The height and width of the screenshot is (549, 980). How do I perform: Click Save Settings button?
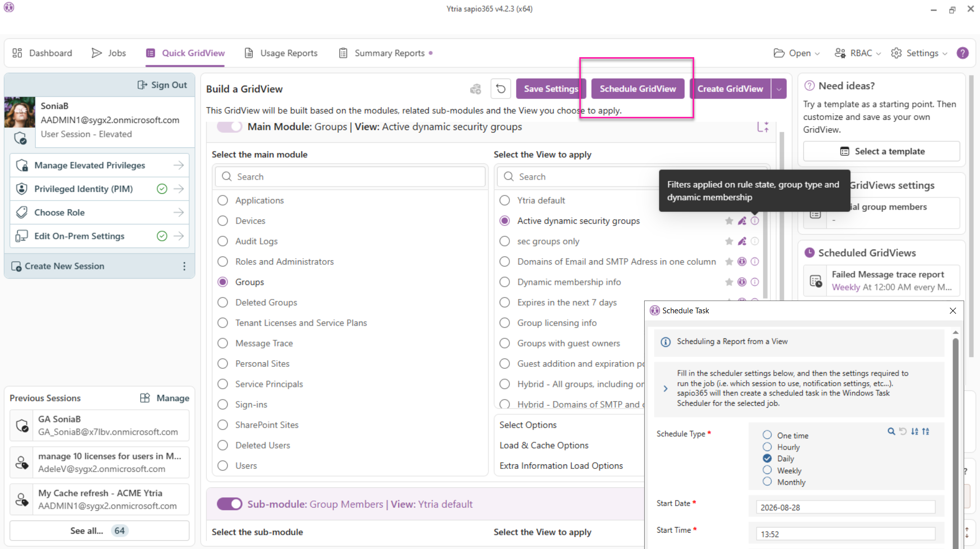pos(551,89)
